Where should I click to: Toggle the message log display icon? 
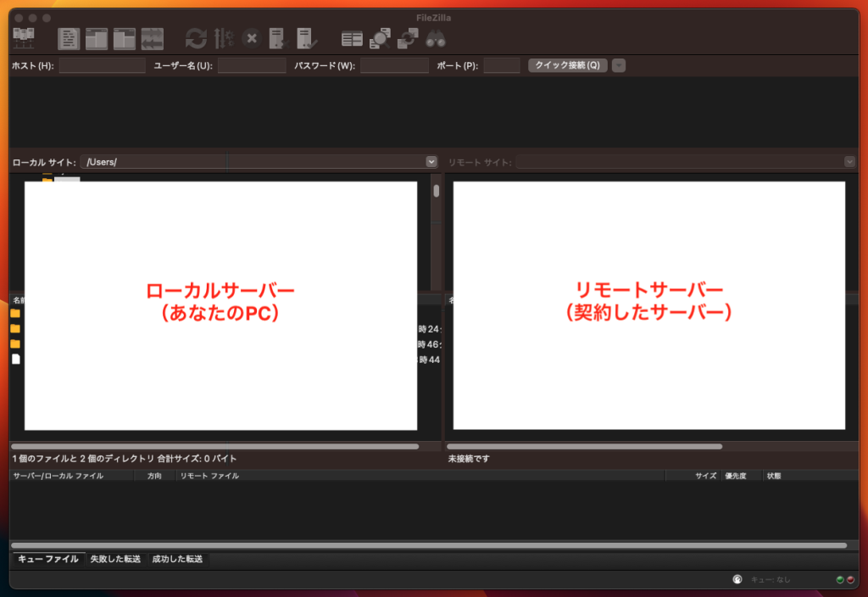click(69, 38)
